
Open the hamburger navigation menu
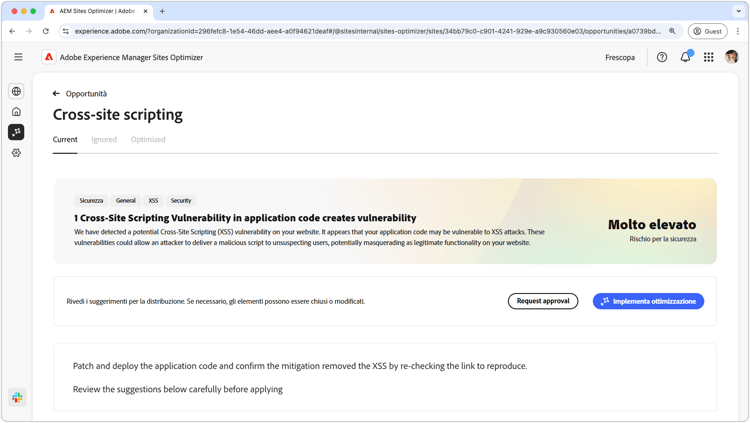(18, 57)
